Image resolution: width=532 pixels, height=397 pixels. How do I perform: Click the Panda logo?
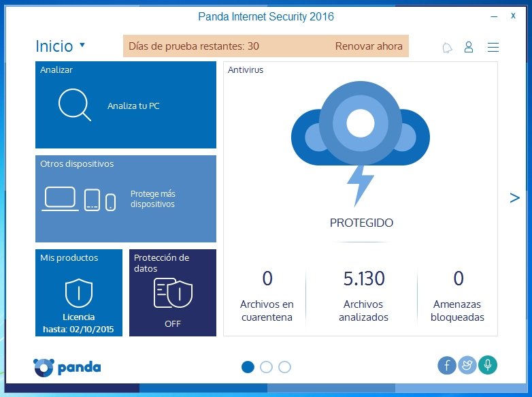(x=67, y=368)
